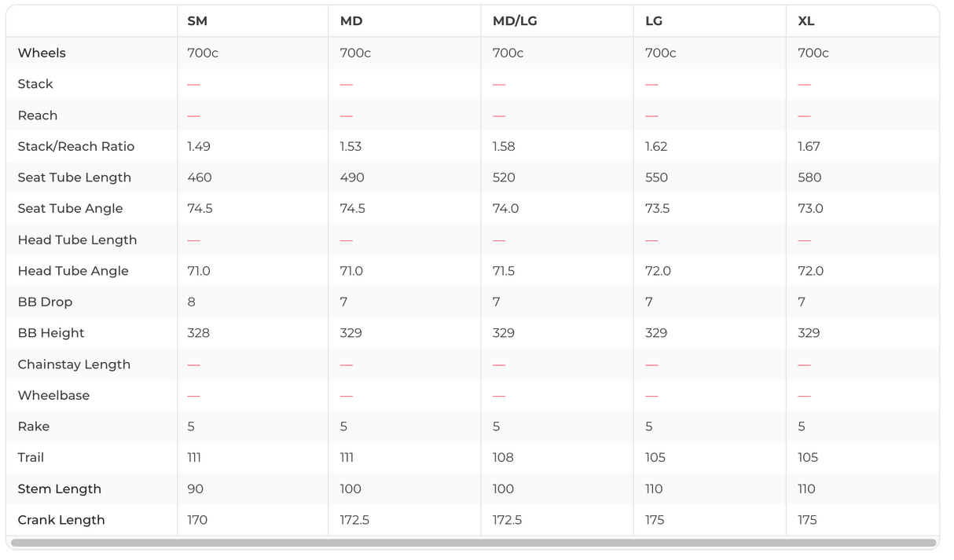The image size is (954, 560).
Task: Select the MD/LG column header
Action: [x=515, y=21]
